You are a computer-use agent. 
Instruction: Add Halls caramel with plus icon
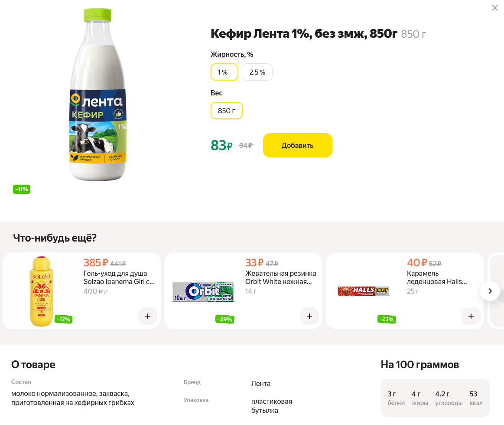point(471,316)
